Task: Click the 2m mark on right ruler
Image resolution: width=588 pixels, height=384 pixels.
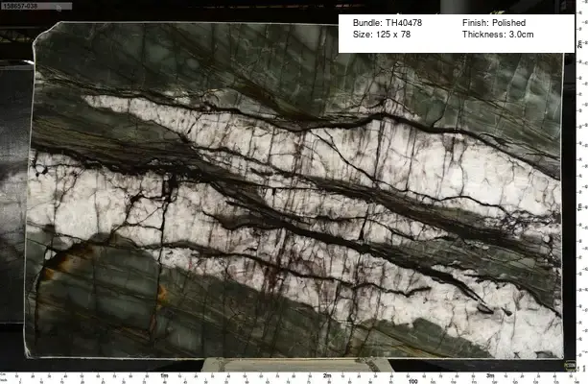Action: [580, 43]
